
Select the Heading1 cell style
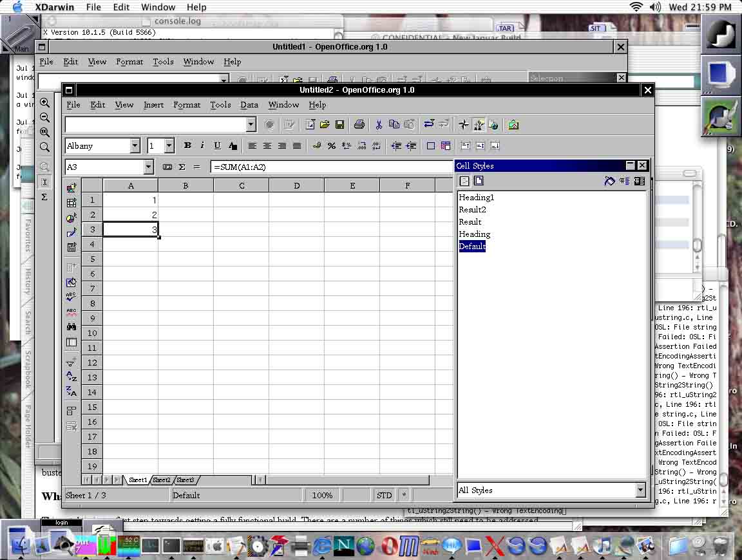pos(476,197)
